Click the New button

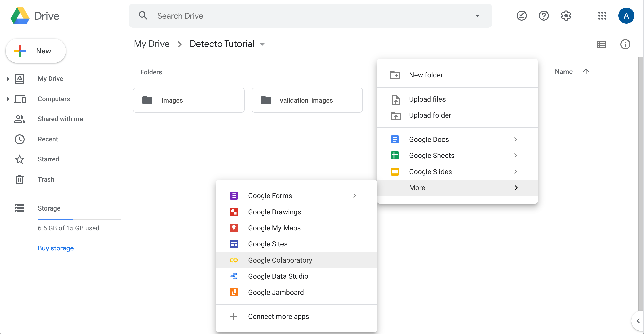[36, 51]
